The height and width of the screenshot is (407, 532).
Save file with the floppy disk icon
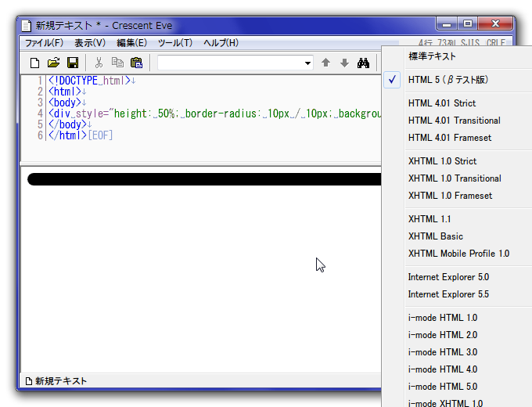[x=73, y=63]
